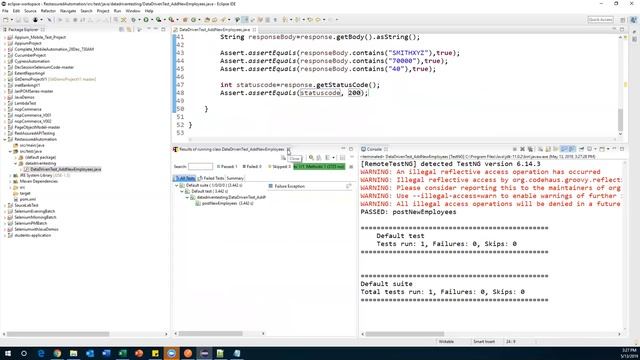
Task: Click the Save icon in the toolbar
Action: pos(18,20)
